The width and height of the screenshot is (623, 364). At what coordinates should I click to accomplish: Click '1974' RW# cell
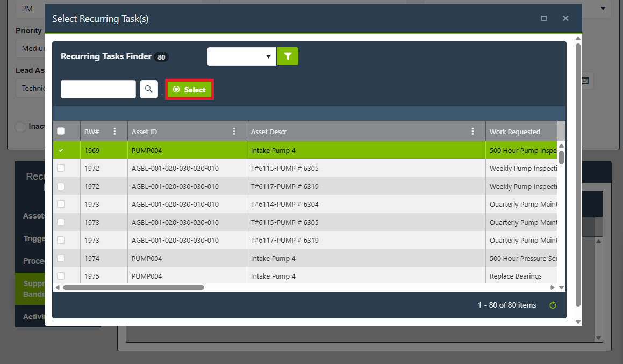(x=92, y=258)
